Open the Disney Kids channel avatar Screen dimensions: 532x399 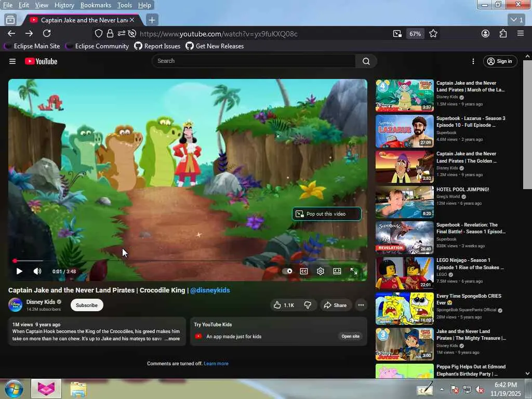15,304
